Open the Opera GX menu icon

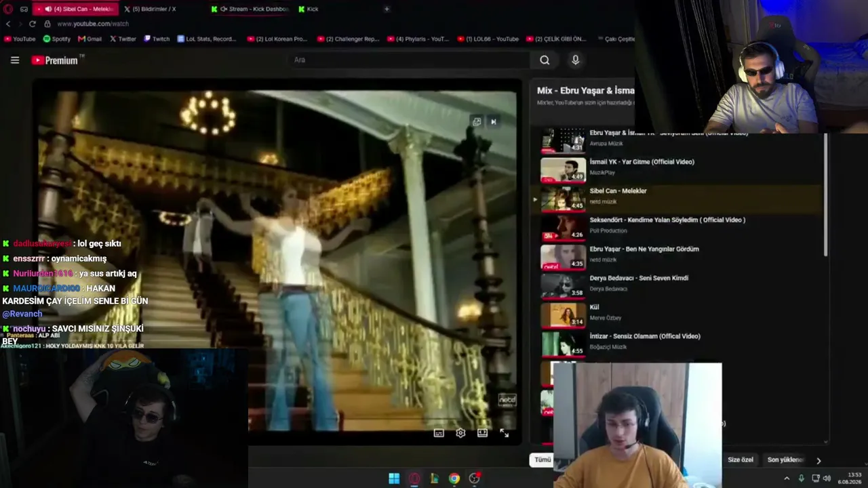pos(8,9)
